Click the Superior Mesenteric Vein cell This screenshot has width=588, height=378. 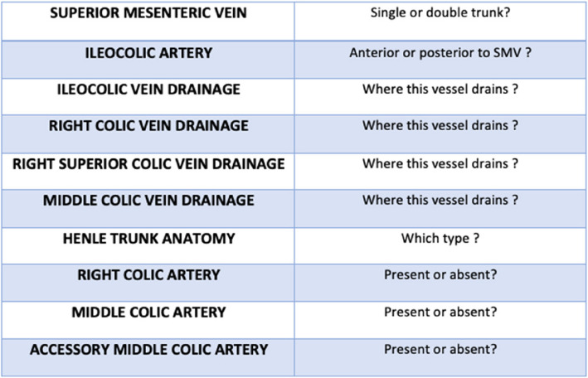pyautogui.click(x=148, y=14)
